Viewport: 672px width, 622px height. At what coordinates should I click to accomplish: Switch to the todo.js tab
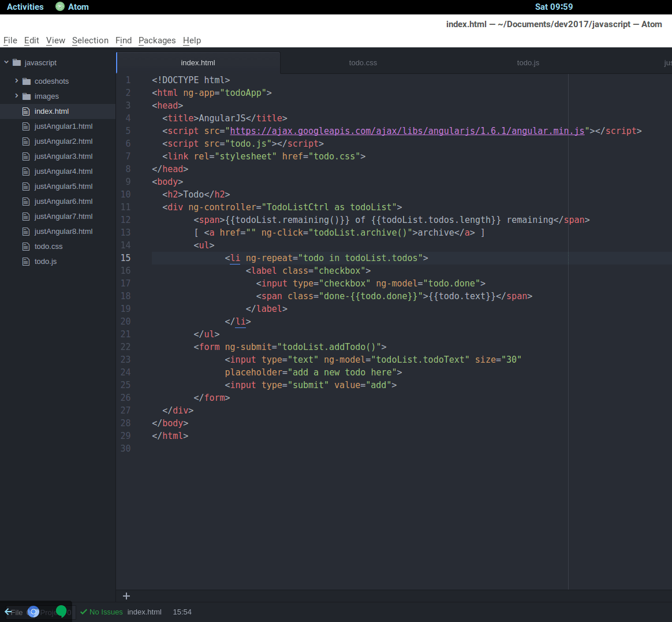click(x=528, y=63)
